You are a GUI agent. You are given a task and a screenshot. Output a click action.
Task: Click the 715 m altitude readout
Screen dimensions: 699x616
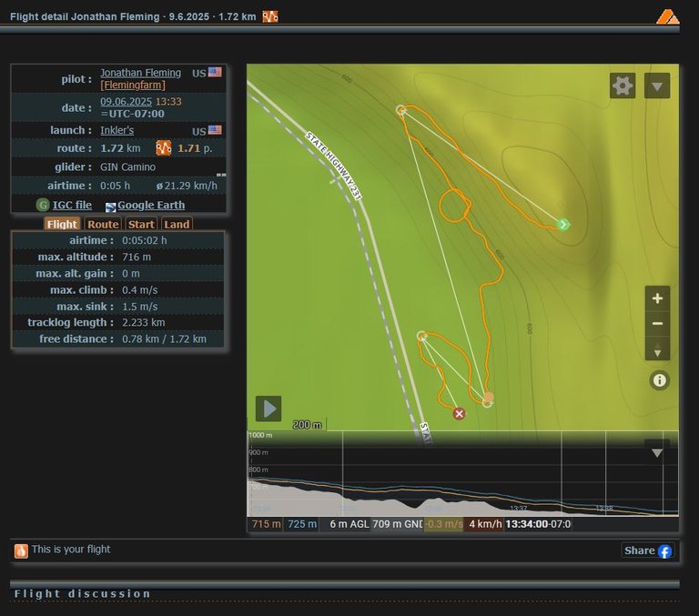266,524
